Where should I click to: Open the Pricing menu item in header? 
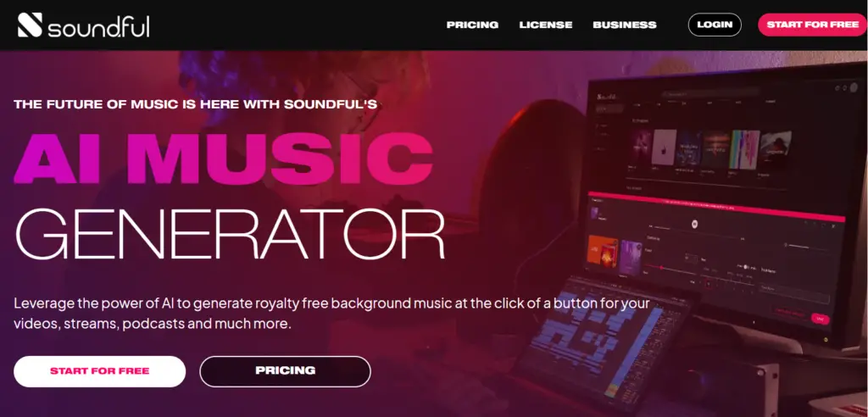tap(472, 25)
